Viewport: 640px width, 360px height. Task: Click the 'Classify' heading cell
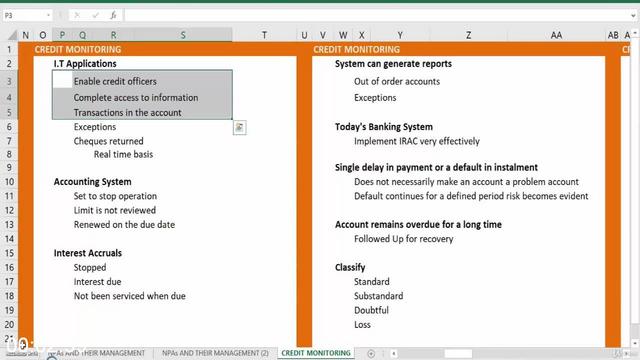350,268
